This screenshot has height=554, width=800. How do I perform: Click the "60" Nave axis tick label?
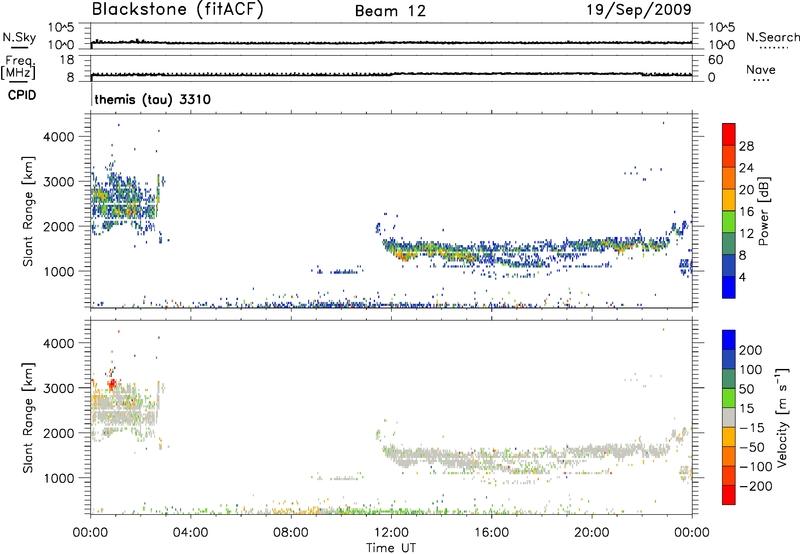coord(715,60)
